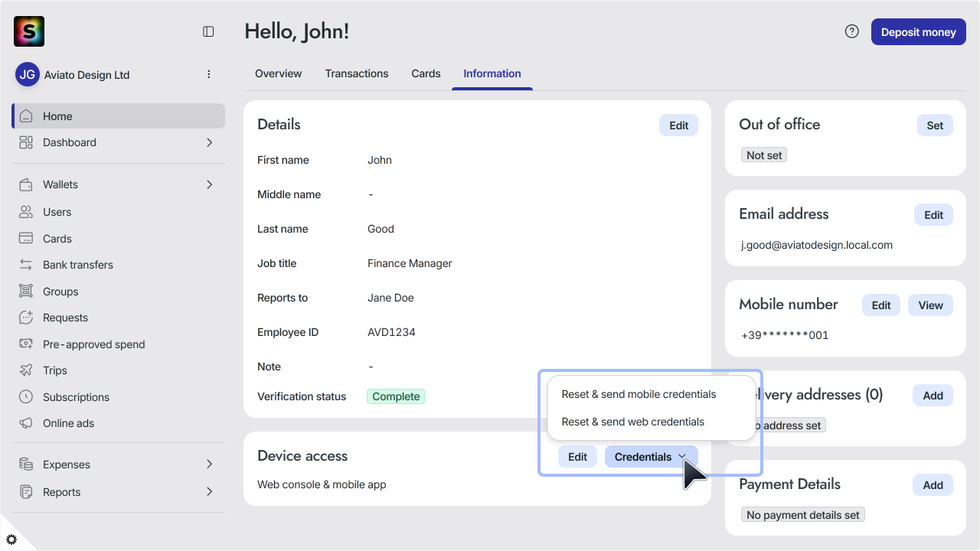
Task: Click the Bank transfers arrows icon
Action: tap(26, 265)
